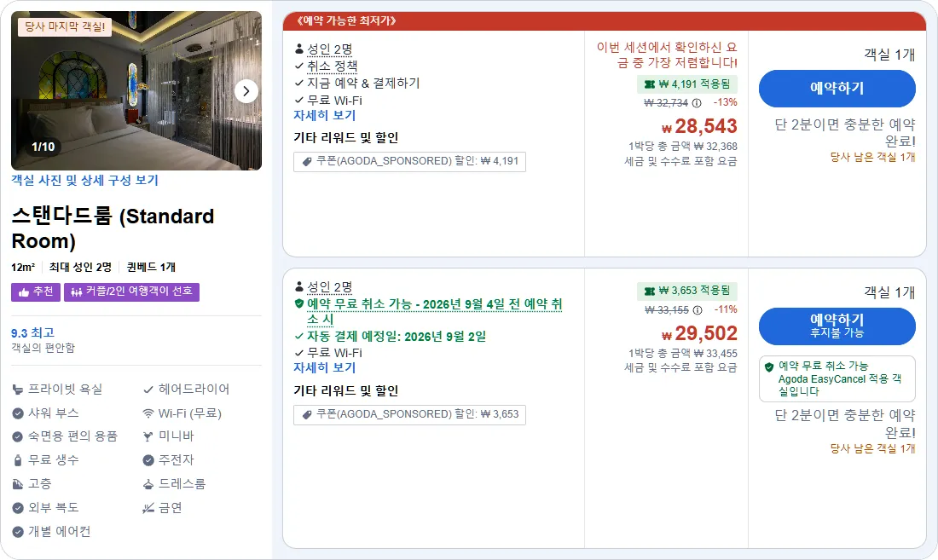Open '객실 사진 및 상세 구성 보기' link
The height and width of the screenshot is (560, 938).
[84, 180]
